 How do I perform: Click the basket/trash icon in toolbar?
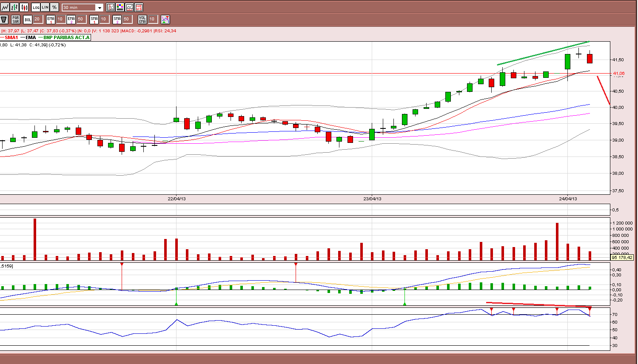coord(4,20)
